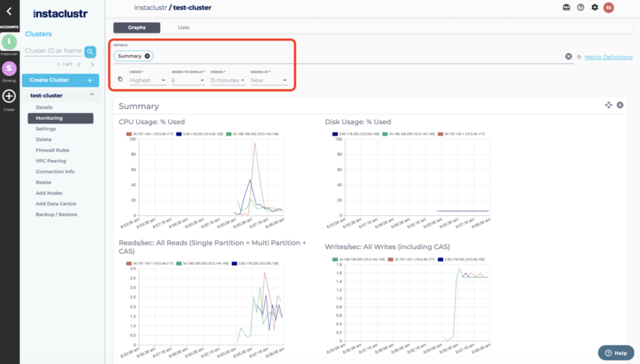Screen dimensions: 640x364
Task: Switch to the Graphs tab
Action: (x=137, y=28)
